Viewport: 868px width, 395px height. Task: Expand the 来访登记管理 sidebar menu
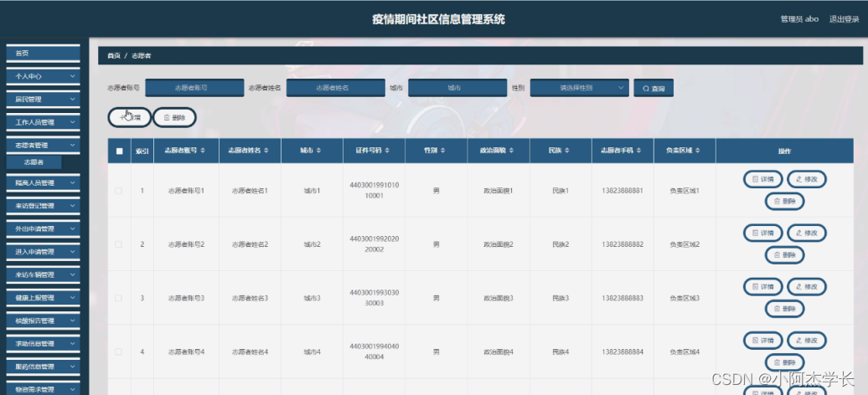tap(44, 206)
